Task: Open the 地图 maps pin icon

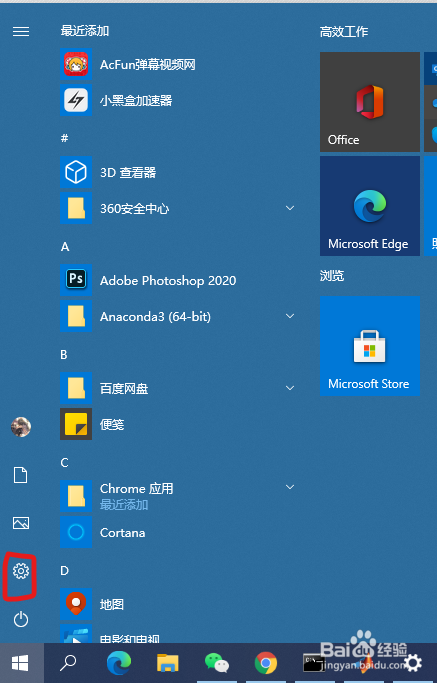Action: pos(76,604)
